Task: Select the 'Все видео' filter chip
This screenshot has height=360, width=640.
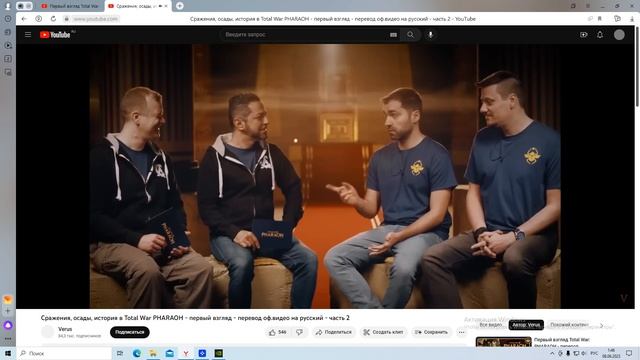Action: point(491,325)
